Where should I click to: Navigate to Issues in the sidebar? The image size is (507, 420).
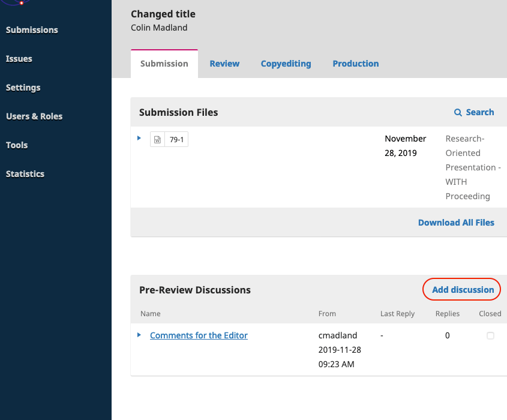tap(19, 59)
